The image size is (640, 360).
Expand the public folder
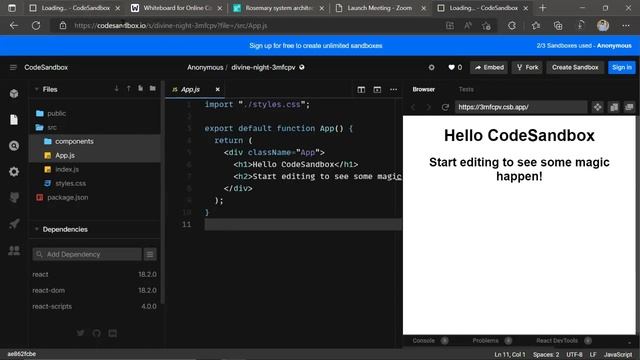(x=56, y=113)
